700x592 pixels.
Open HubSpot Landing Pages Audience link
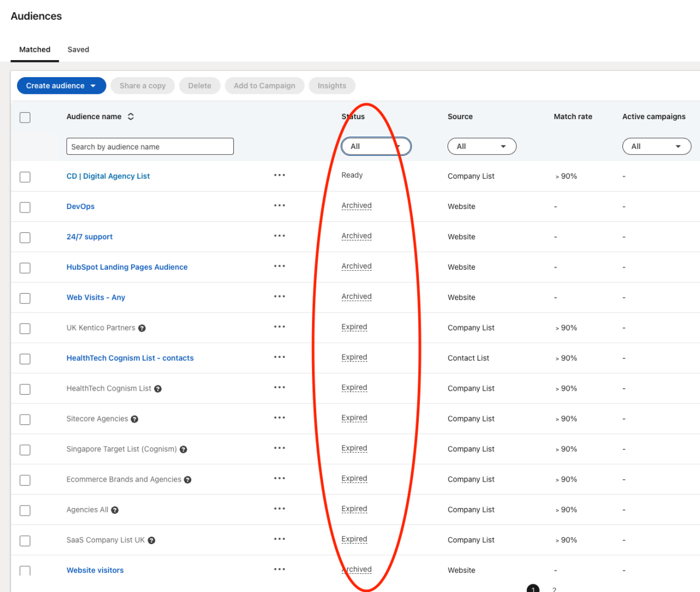[x=127, y=267]
